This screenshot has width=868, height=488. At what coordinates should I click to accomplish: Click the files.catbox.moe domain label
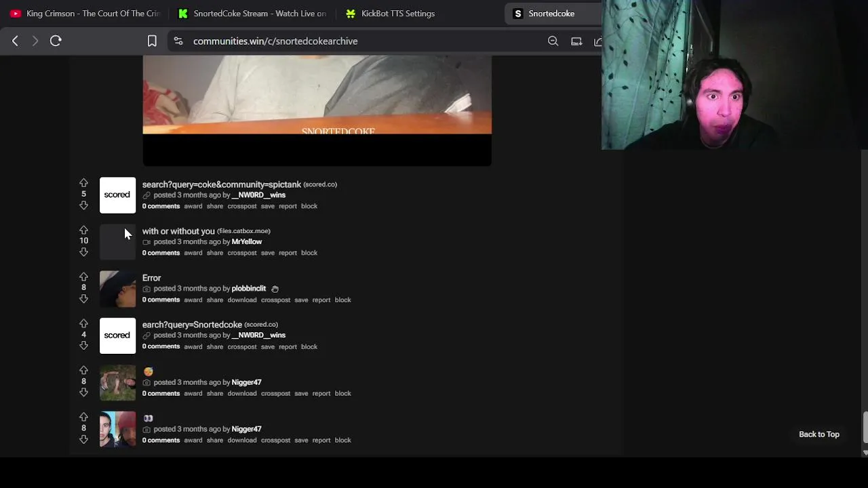pos(243,231)
